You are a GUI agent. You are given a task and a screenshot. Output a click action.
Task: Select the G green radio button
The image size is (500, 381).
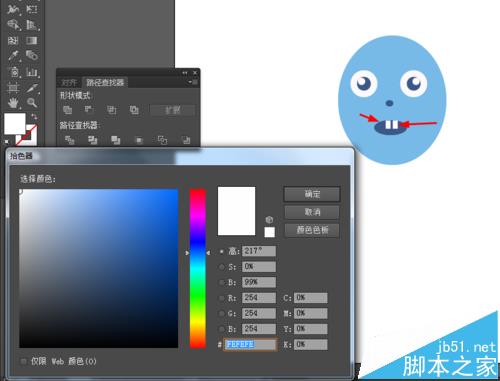click(221, 313)
